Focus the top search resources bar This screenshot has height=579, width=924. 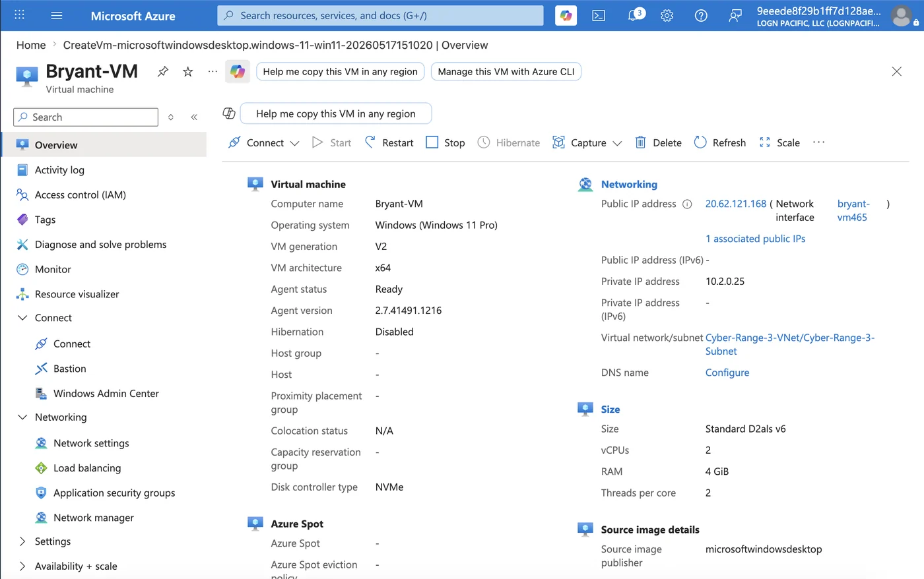click(380, 15)
